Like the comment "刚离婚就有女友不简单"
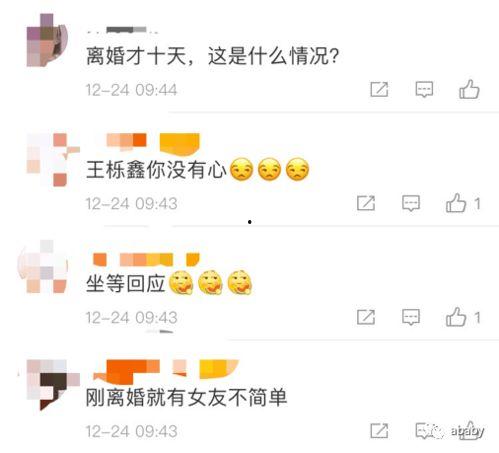Image resolution: width=499 pixels, height=453 pixels. (469, 431)
